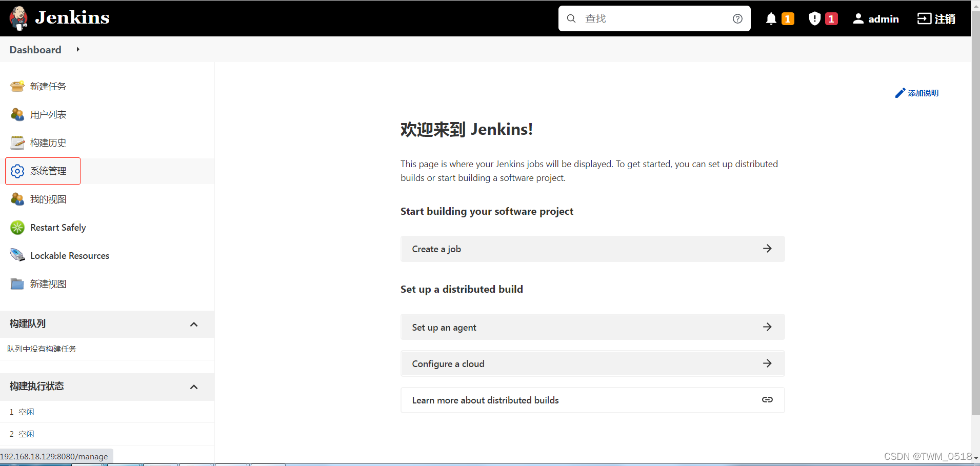Click Configure a cloud button
980x466 pixels.
click(x=592, y=363)
